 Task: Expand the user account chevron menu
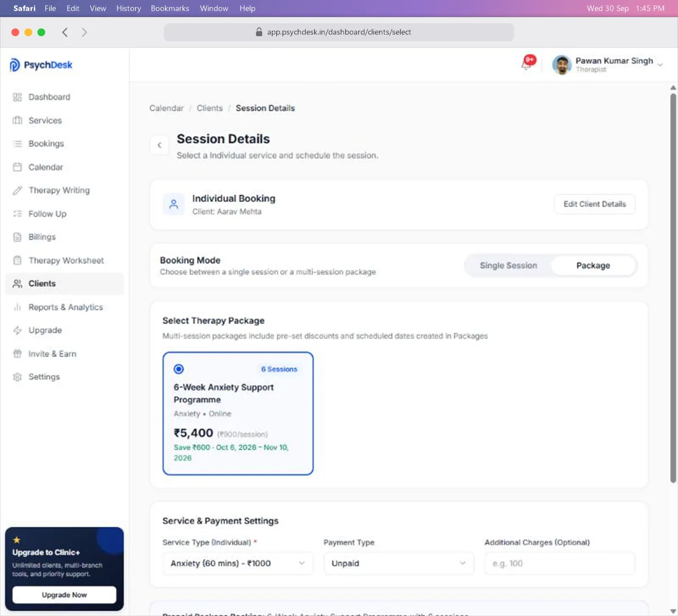tap(660, 65)
